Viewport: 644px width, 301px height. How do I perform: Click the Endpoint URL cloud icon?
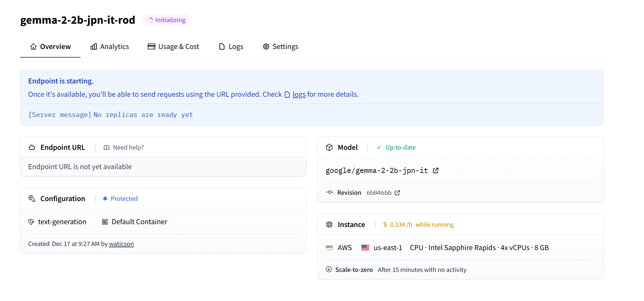coord(32,148)
